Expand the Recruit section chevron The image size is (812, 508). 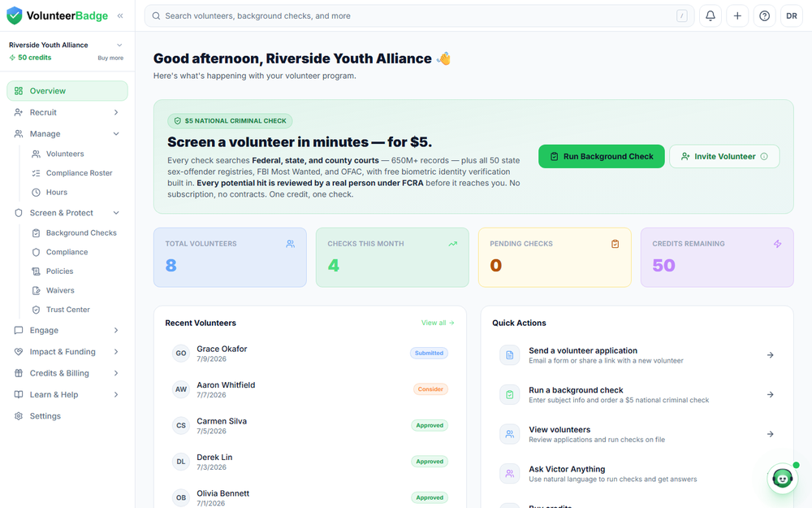[116, 112]
